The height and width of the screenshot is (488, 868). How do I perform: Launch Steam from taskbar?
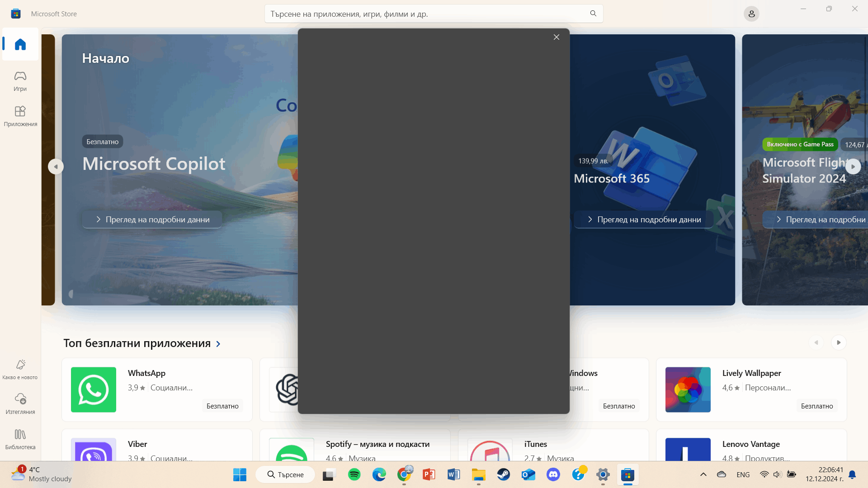pos(504,474)
